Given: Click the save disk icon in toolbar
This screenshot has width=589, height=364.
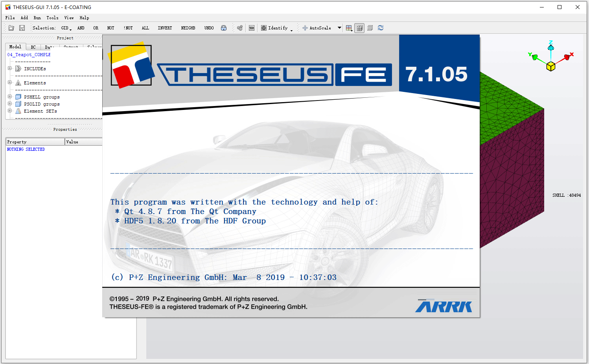Looking at the screenshot, I should coord(22,28).
